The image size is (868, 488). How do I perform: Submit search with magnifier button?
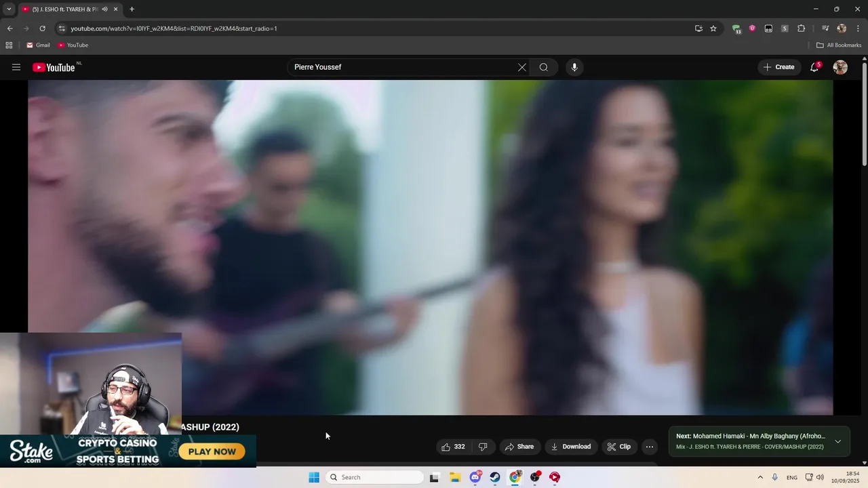543,67
